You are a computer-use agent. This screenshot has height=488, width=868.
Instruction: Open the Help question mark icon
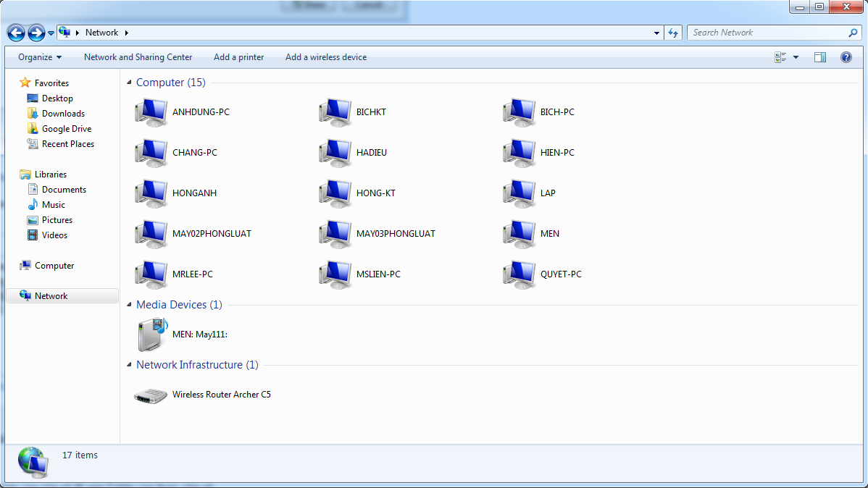click(846, 57)
